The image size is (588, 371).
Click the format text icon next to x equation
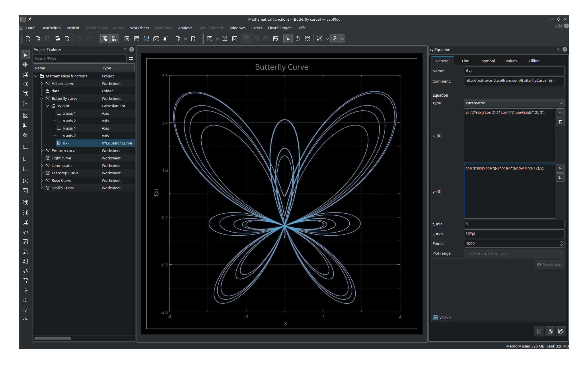coord(559,112)
